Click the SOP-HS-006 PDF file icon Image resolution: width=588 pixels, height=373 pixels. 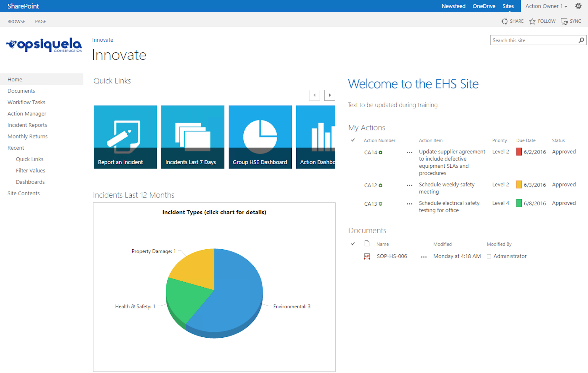[367, 256]
